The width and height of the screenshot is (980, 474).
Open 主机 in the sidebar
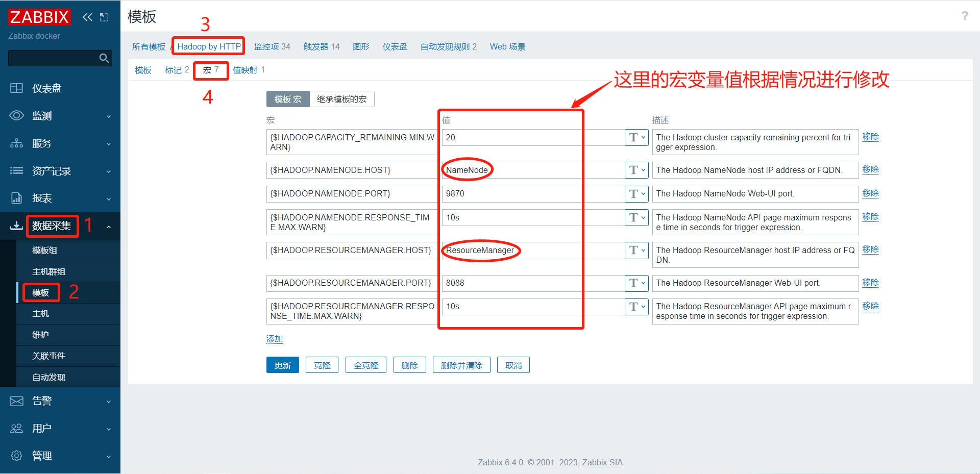point(68,314)
